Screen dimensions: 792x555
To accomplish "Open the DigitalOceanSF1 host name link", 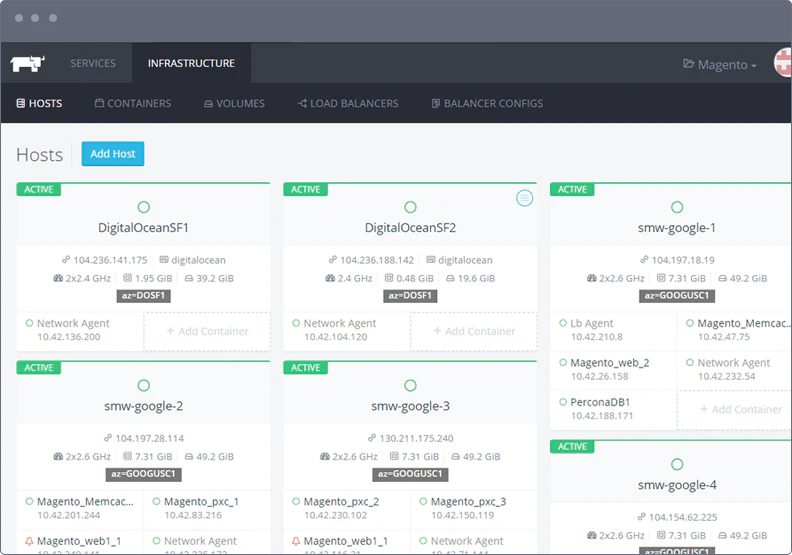I will pos(143,228).
